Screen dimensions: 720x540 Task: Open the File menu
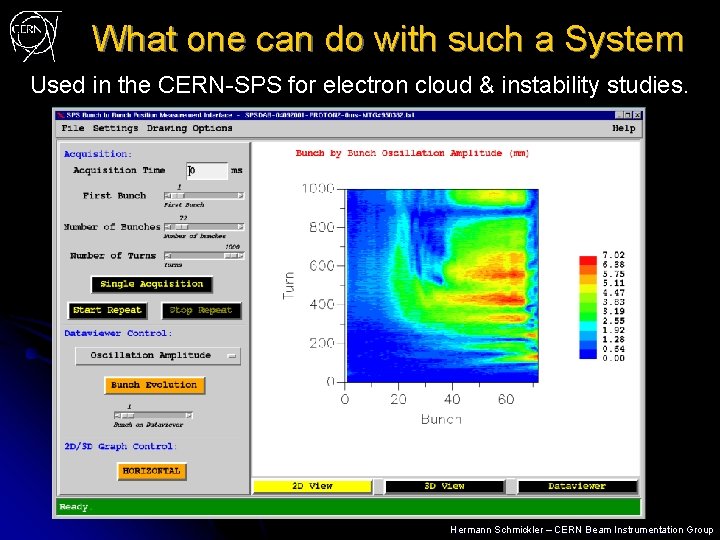coord(73,128)
